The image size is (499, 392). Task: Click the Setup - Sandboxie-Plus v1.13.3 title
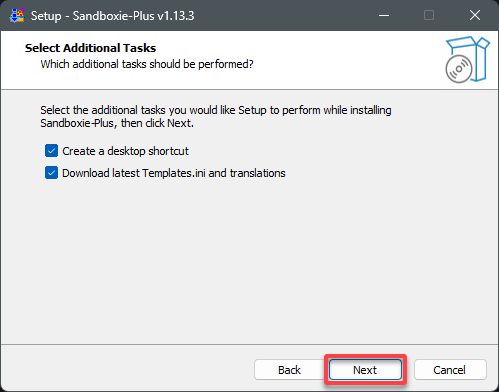(x=112, y=16)
